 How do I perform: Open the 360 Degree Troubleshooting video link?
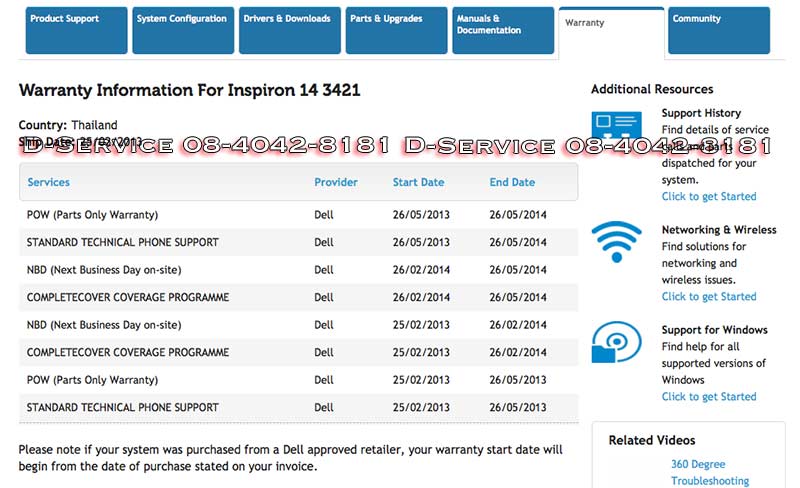[709, 472]
